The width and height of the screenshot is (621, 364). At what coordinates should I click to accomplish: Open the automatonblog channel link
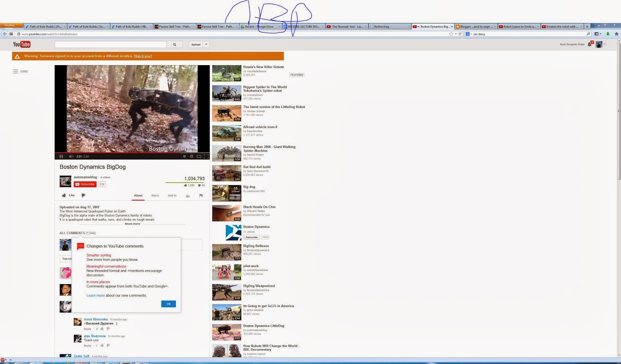85,177
